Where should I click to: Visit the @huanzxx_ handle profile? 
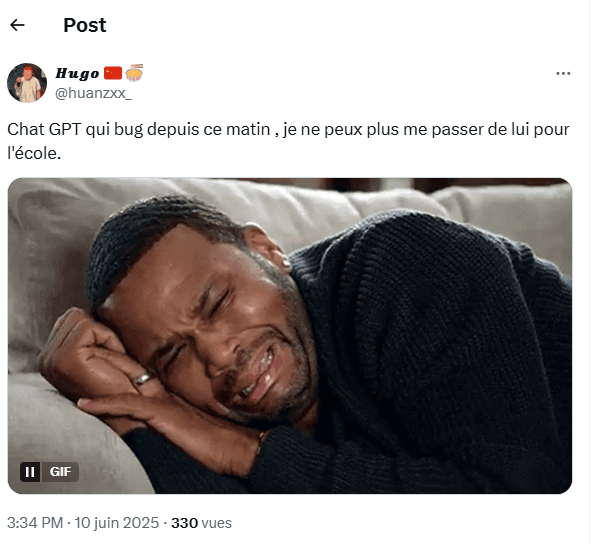(93, 93)
